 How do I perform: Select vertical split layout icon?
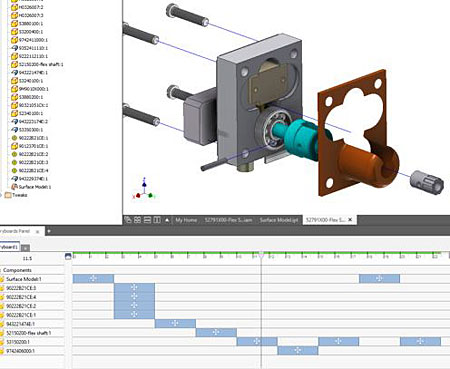[x=157, y=220]
